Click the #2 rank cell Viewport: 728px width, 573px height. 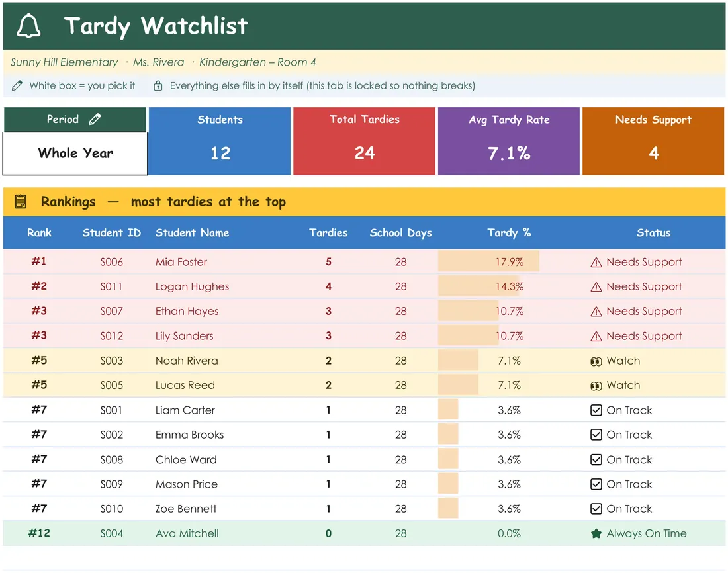point(39,286)
